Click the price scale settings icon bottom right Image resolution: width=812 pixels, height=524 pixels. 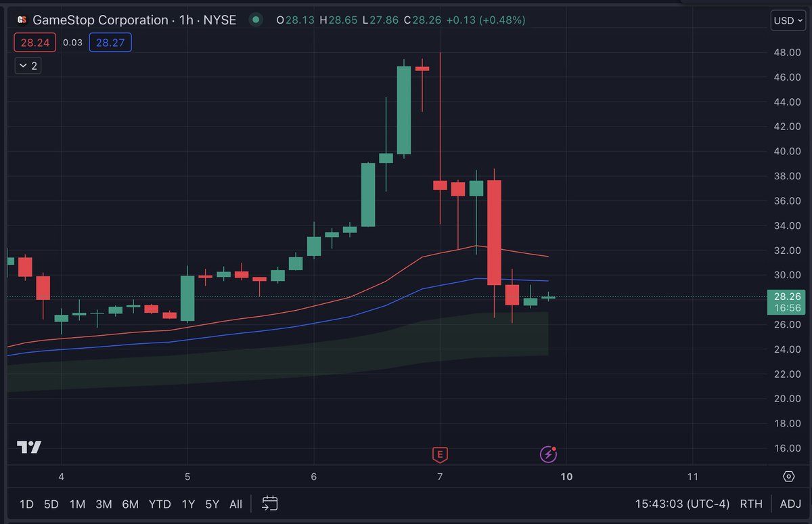pyautogui.click(x=789, y=477)
